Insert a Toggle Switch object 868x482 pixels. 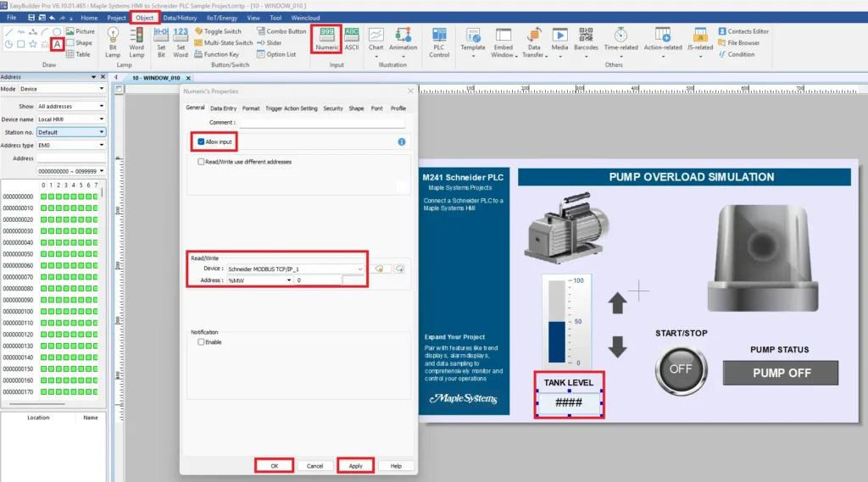coord(218,31)
